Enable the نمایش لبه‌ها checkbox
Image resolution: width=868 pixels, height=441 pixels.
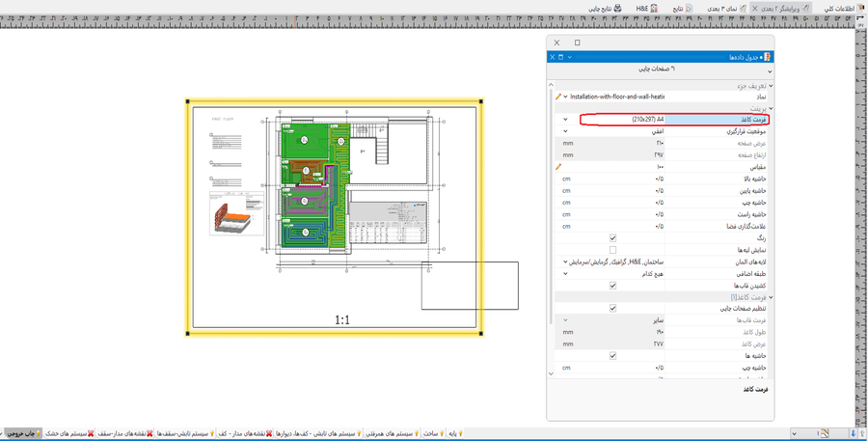[x=612, y=250]
